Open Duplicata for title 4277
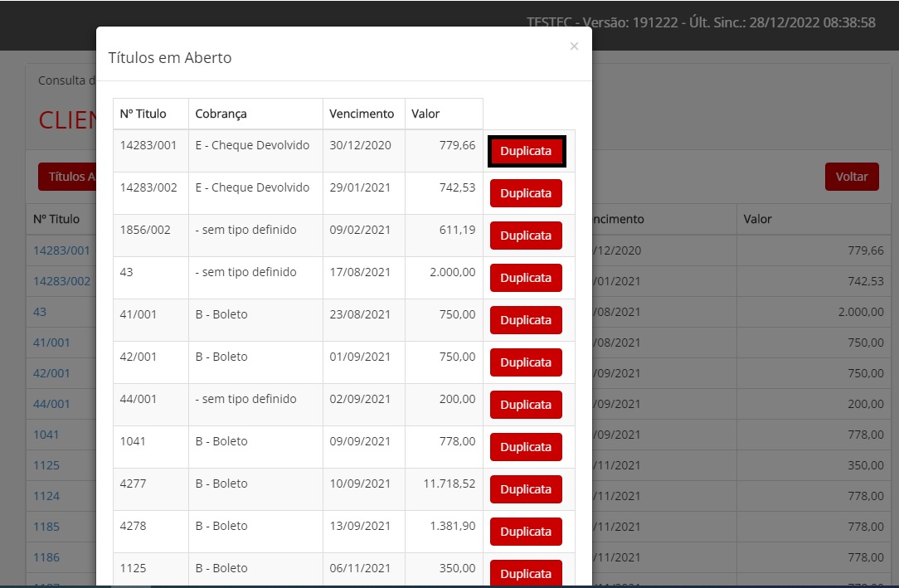The width and height of the screenshot is (899, 588). click(526, 489)
